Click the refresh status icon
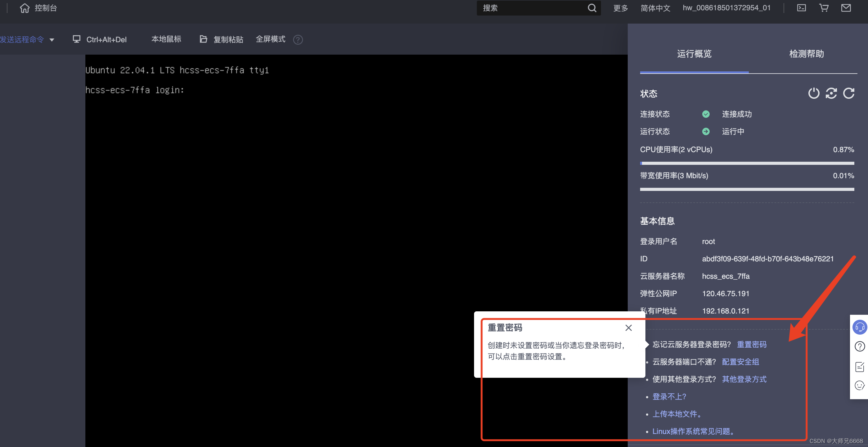The width and height of the screenshot is (868, 447). (848, 93)
